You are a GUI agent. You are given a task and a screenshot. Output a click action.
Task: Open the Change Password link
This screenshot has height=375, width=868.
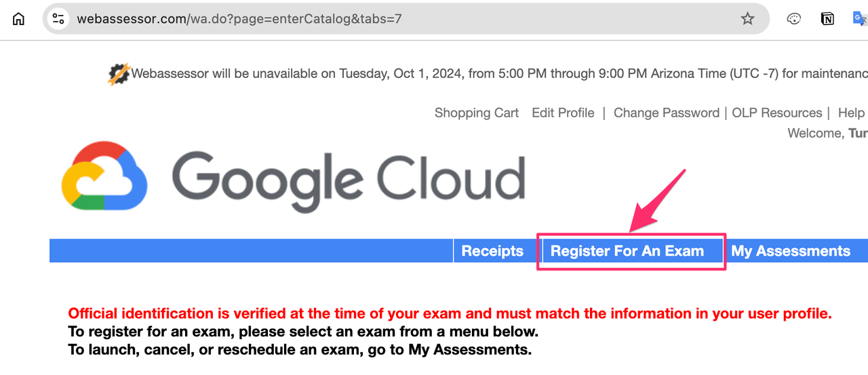(666, 113)
